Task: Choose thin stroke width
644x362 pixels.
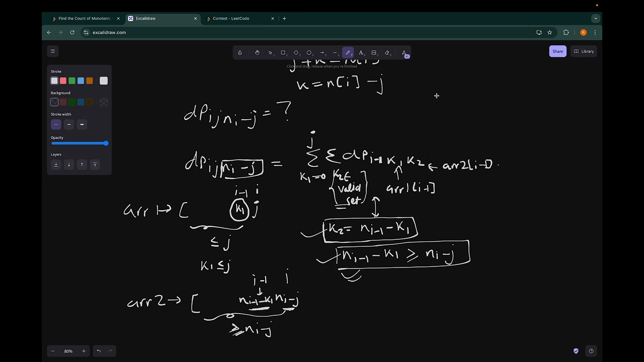Action: [x=56, y=124]
